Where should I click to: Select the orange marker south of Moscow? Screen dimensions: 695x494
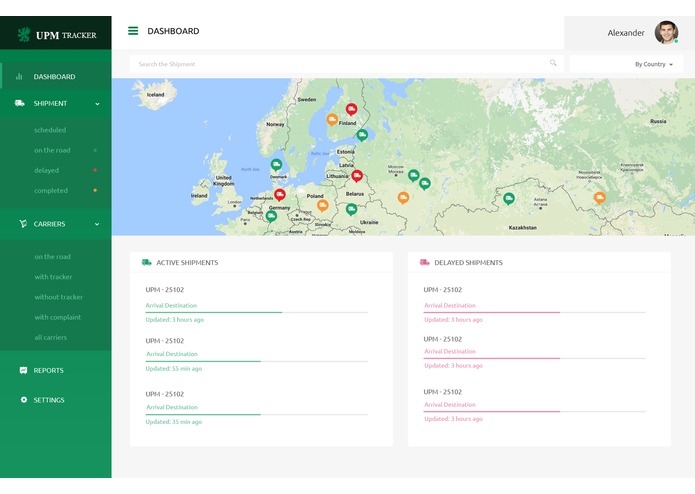(x=403, y=197)
